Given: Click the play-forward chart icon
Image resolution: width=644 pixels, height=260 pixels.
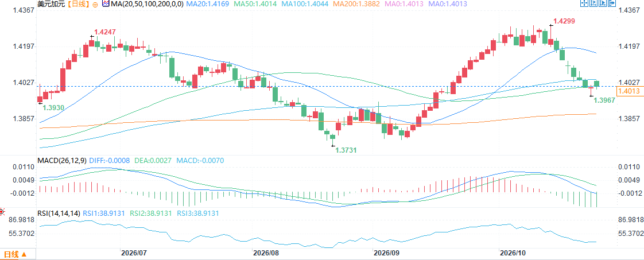Looking at the screenshot, I should click(x=603, y=3).
